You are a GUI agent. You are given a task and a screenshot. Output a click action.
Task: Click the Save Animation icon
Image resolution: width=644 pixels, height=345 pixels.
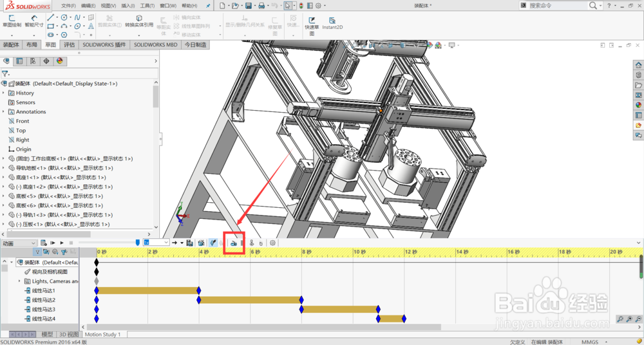pyautogui.click(x=189, y=243)
